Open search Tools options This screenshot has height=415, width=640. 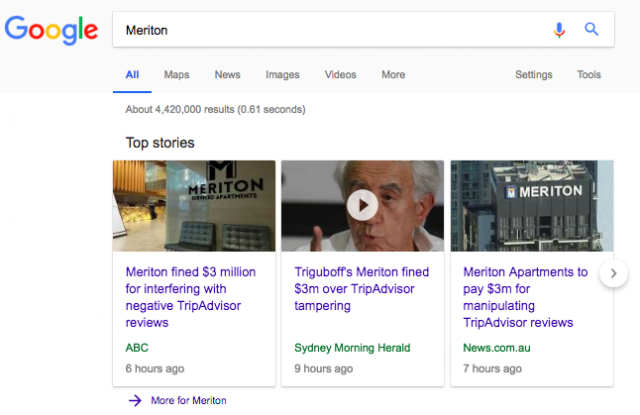pos(589,75)
